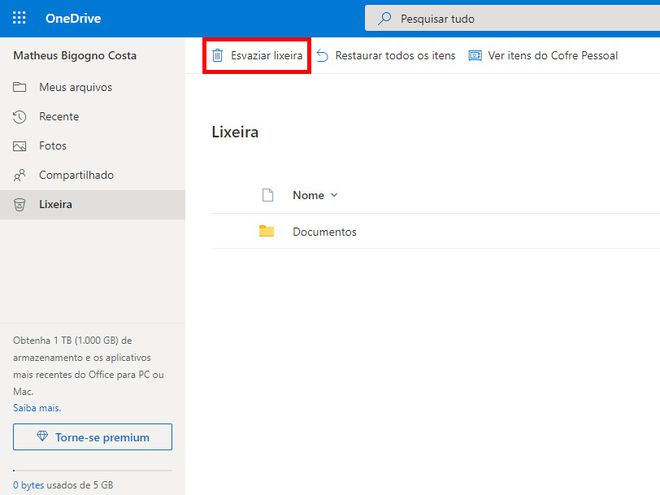Open the app launcher grid icon
Viewport: 660px width, 495px height.
click(19, 18)
